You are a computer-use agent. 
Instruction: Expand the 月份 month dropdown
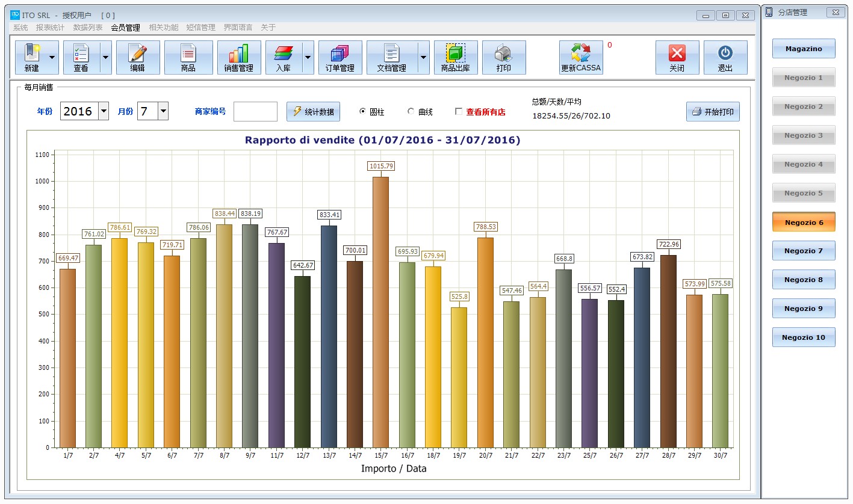click(x=163, y=111)
